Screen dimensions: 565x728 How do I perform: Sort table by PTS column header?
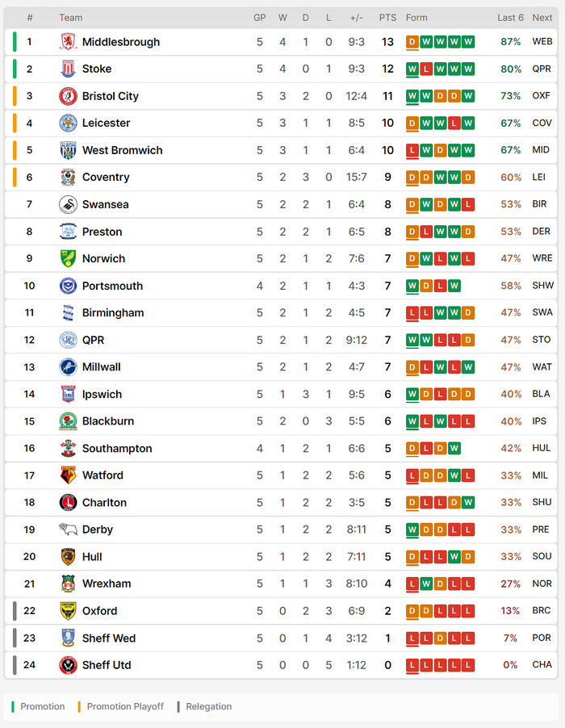pos(387,18)
